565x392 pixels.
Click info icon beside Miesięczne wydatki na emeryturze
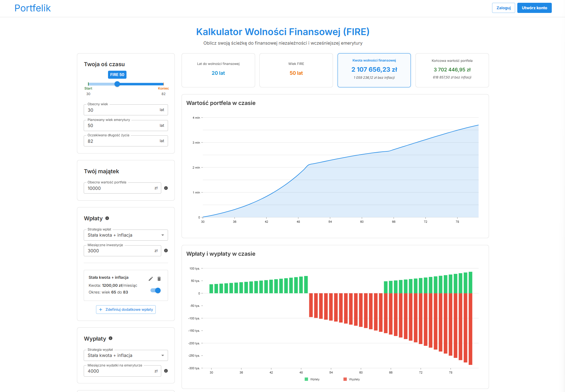(x=166, y=371)
